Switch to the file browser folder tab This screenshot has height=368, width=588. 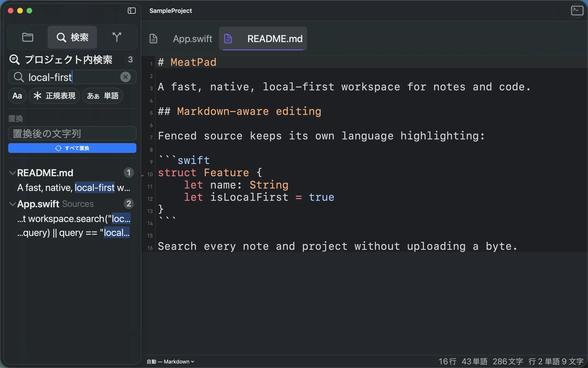coord(28,37)
